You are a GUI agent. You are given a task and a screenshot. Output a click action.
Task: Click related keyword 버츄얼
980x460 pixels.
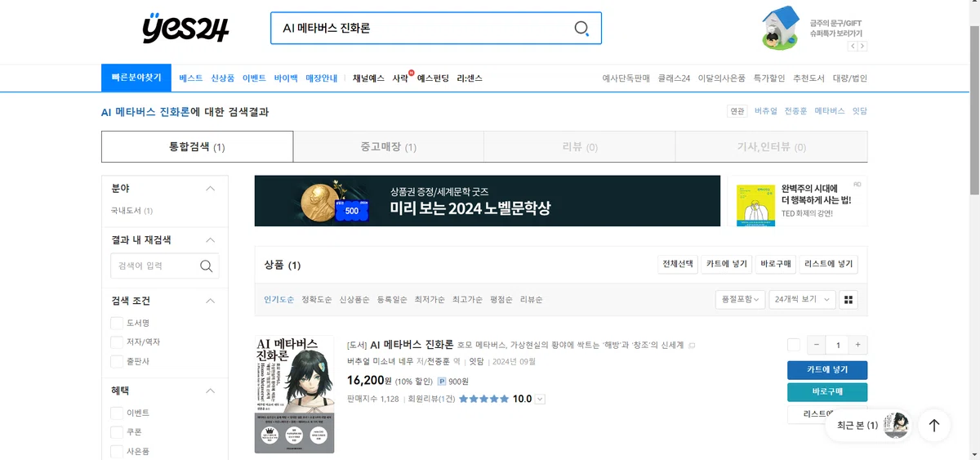coord(765,111)
